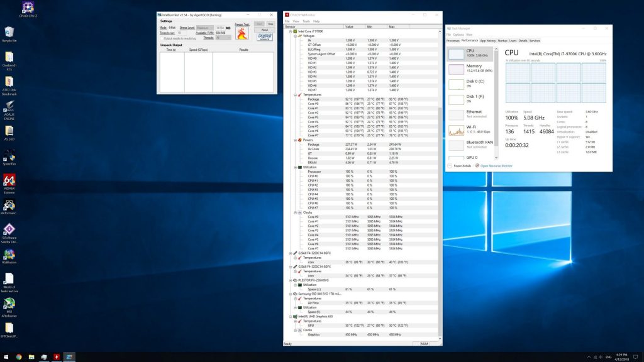This screenshot has height=362, width=644.
Task: Collapse the Samsung SSD 840 EVO node
Action: [291, 294]
